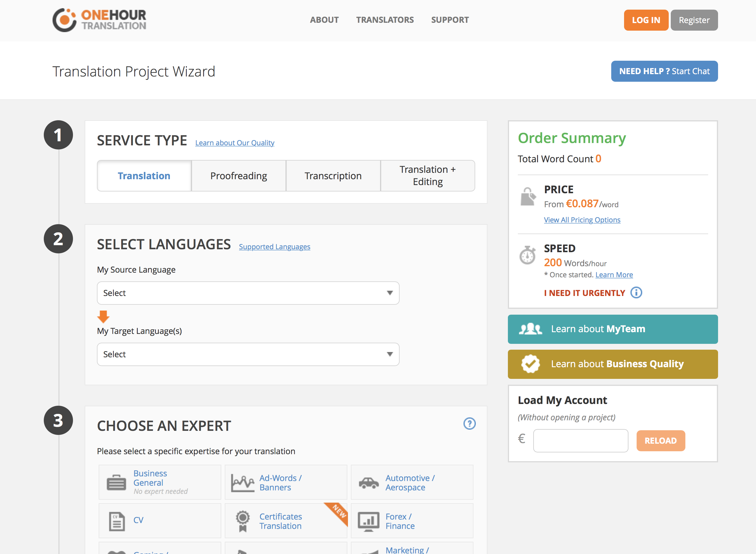Click the urgency info icon
Image resolution: width=756 pixels, height=554 pixels.
(636, 293)
